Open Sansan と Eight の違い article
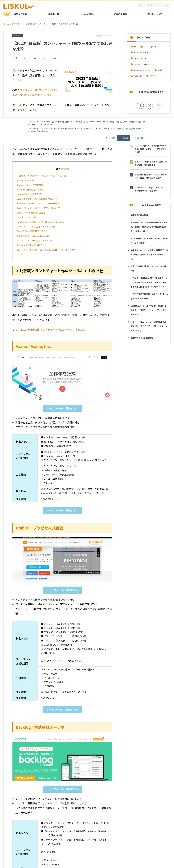The image size is (174, 868). pos(150,189)
